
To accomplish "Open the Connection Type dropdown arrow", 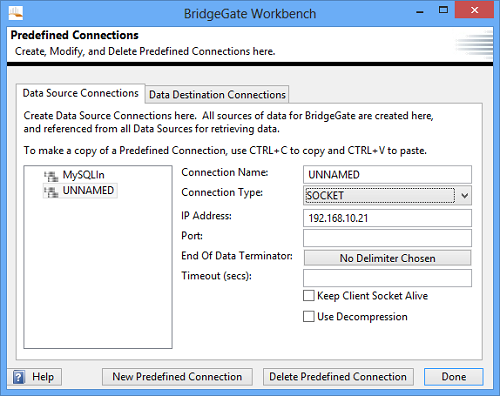I will click(464, 196).
